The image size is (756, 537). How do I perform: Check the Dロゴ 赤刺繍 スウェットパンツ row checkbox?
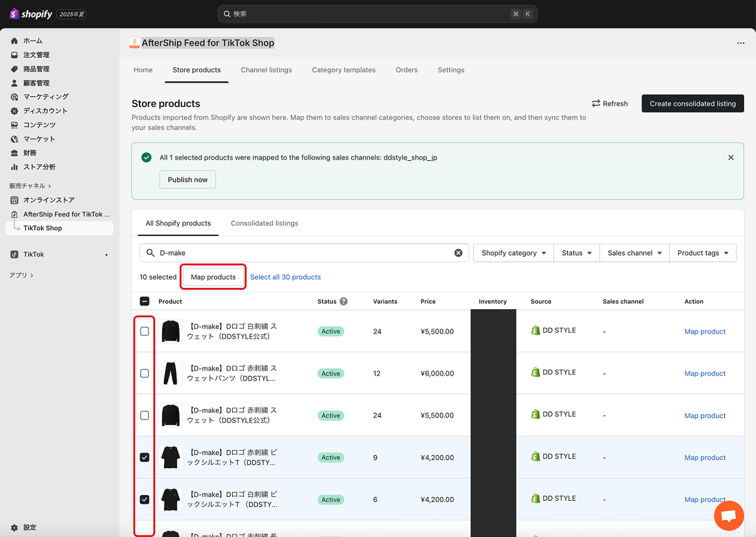point(145,373)
